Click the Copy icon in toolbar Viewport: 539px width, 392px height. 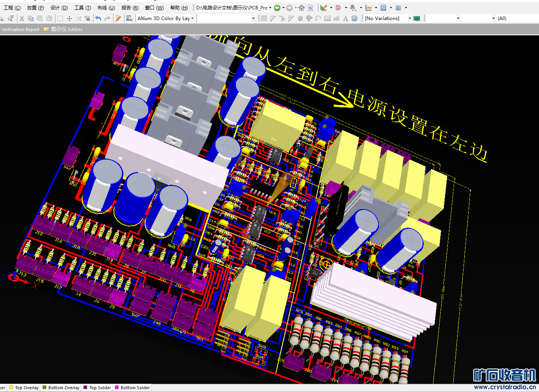click(31, 18)
